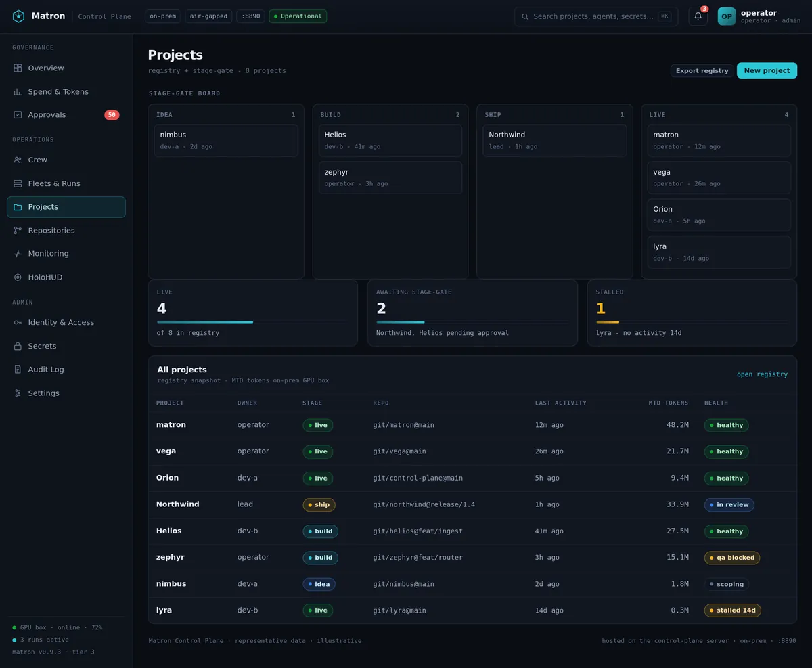Click the red 50 approvals badge

pyautogui.click(x=112, y=115)
